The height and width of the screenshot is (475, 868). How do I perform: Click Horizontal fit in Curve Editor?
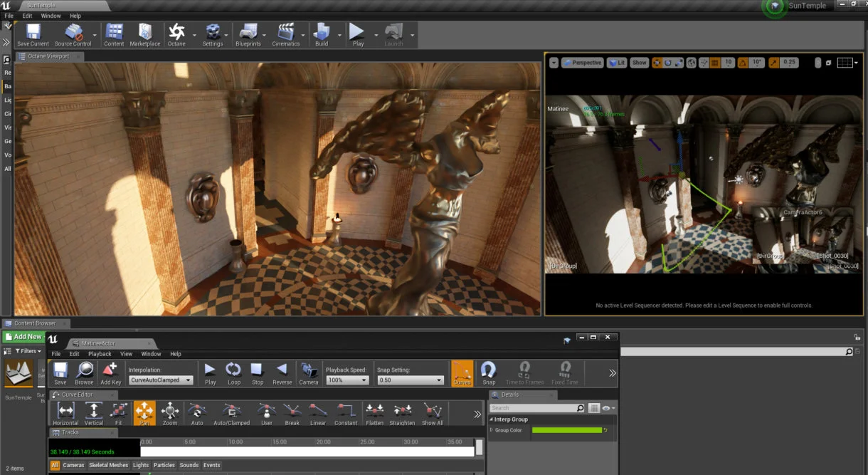[66, 414]
